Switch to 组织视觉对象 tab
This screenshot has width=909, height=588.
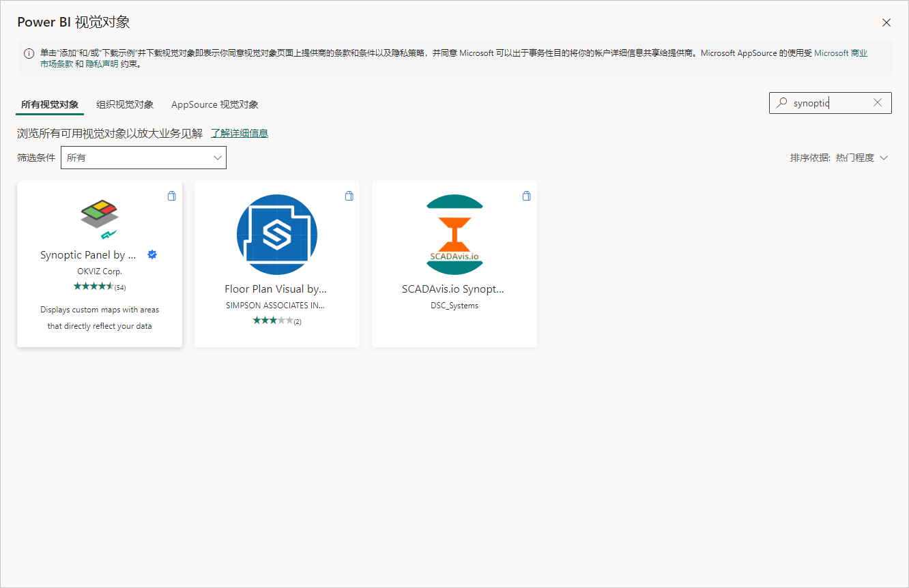[125, 105]
